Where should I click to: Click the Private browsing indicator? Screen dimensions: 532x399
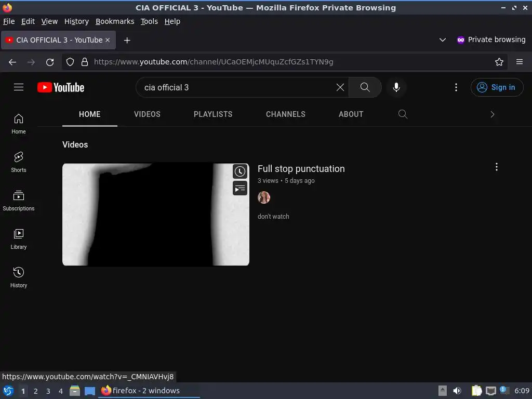tap(491, 39)
